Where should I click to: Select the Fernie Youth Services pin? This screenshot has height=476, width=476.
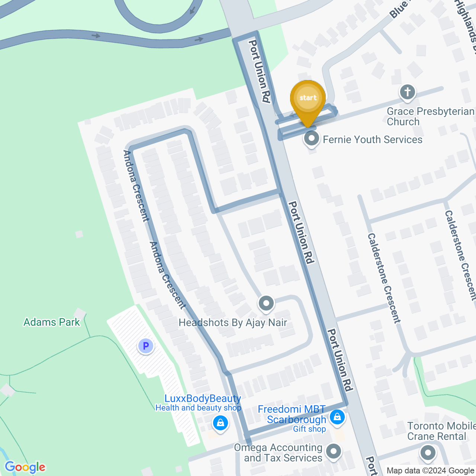click(x=312, y=139)
